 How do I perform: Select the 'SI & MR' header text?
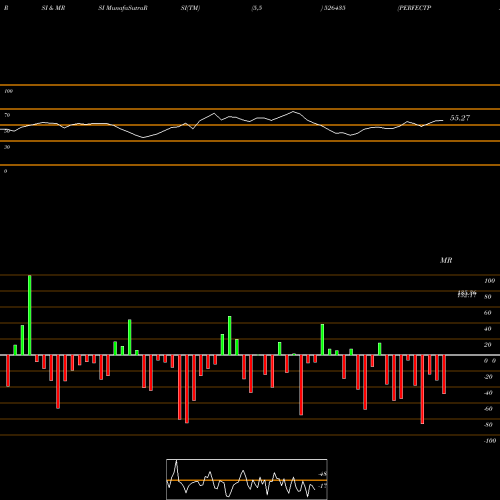point(53,8)
